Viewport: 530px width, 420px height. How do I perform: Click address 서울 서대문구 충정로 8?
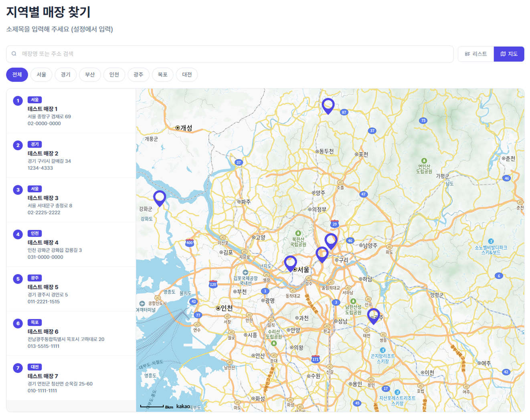click(x=50, y=206)
